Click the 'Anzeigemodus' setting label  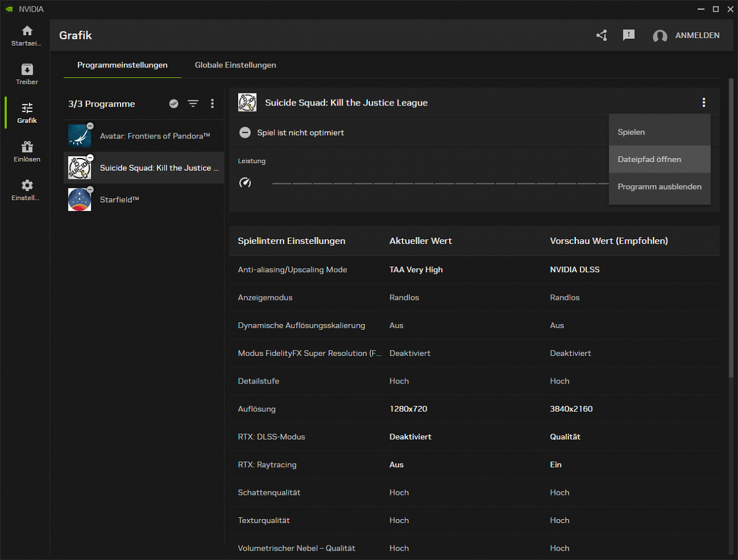click(x=265, y=298)
